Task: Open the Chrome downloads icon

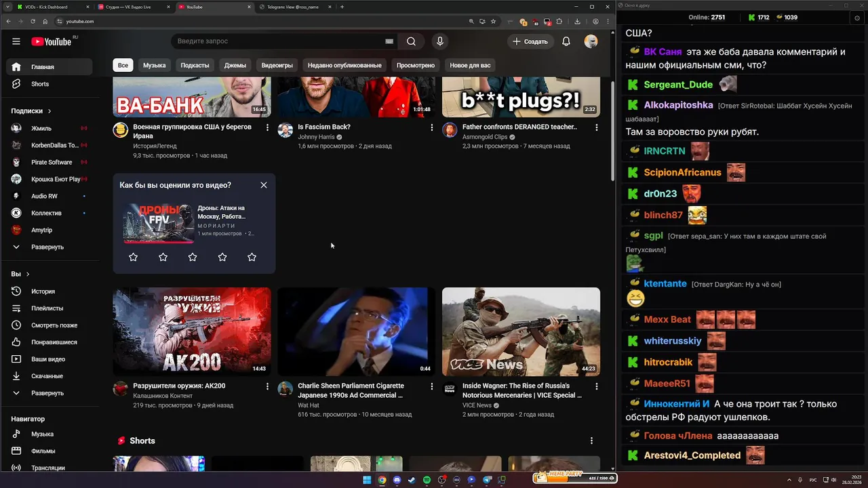Action: click(x=577, y=21)
